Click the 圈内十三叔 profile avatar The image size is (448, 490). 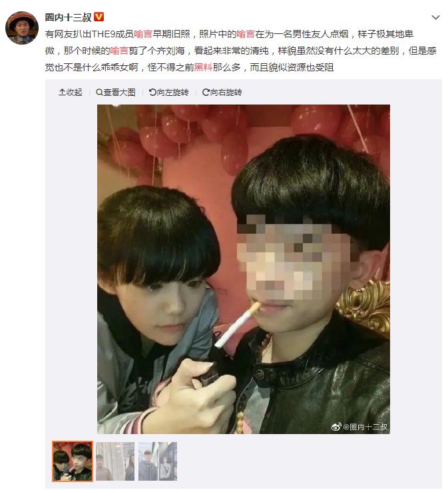pos(22,28)
